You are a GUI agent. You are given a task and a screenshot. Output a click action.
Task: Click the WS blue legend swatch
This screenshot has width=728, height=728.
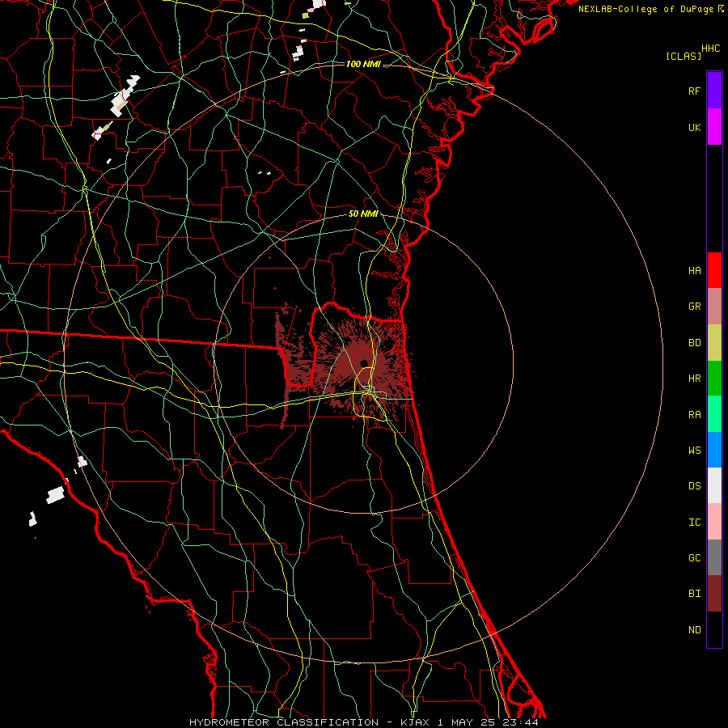pyautogui.click(x=714, y=450)
